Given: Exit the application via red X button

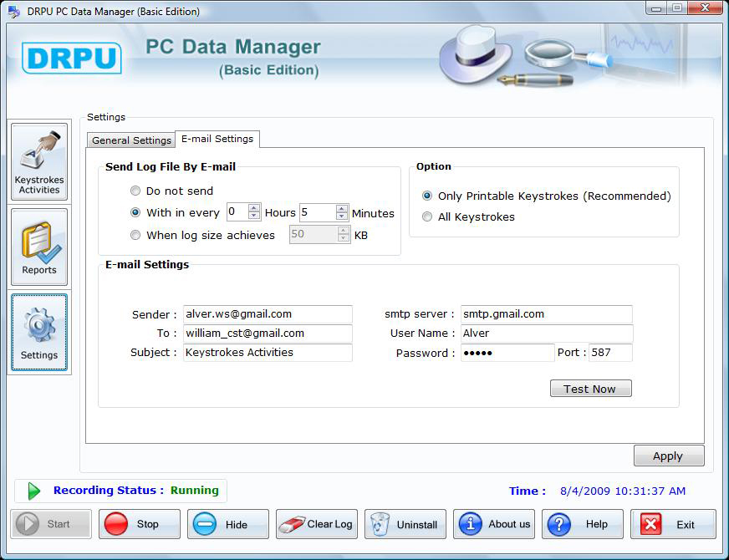Looking at the screenshot, I should 672,524.
